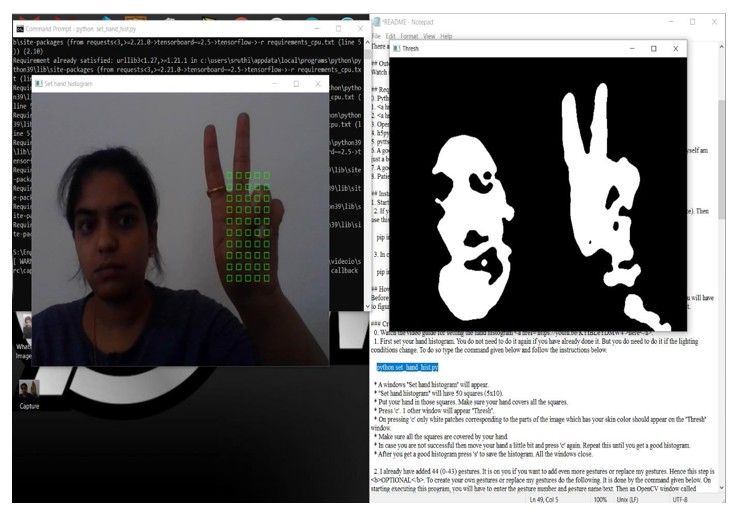The width and height of the screenshot is (744, 520).
Task: Click the Set hand histogram window icon
Action: [39, 84]
